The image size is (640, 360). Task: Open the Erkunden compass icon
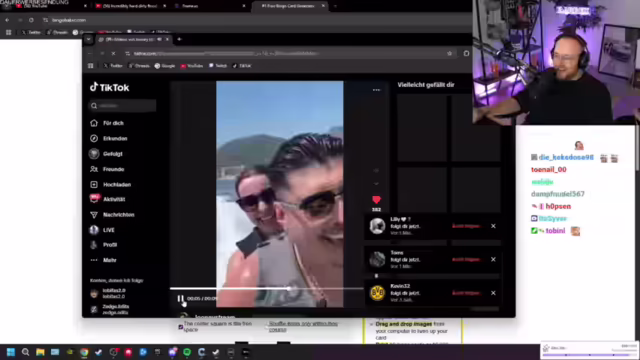(94, 138)
